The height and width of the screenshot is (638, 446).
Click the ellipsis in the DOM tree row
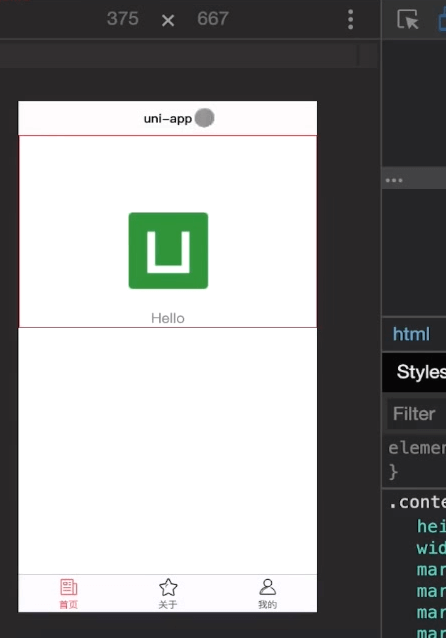point(394,180)
